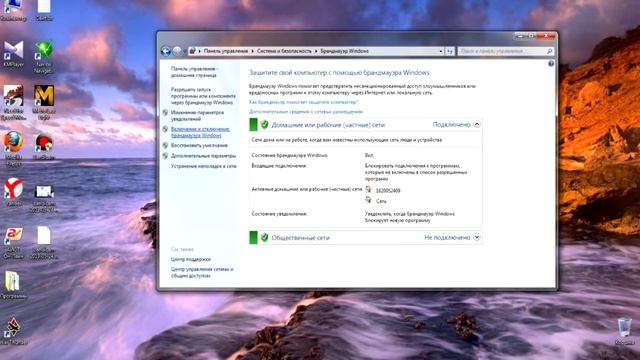The width and height of the screenshot is (640, 360).
Task: Launch Yandex browser from the desktop
Action: (13, 192)
